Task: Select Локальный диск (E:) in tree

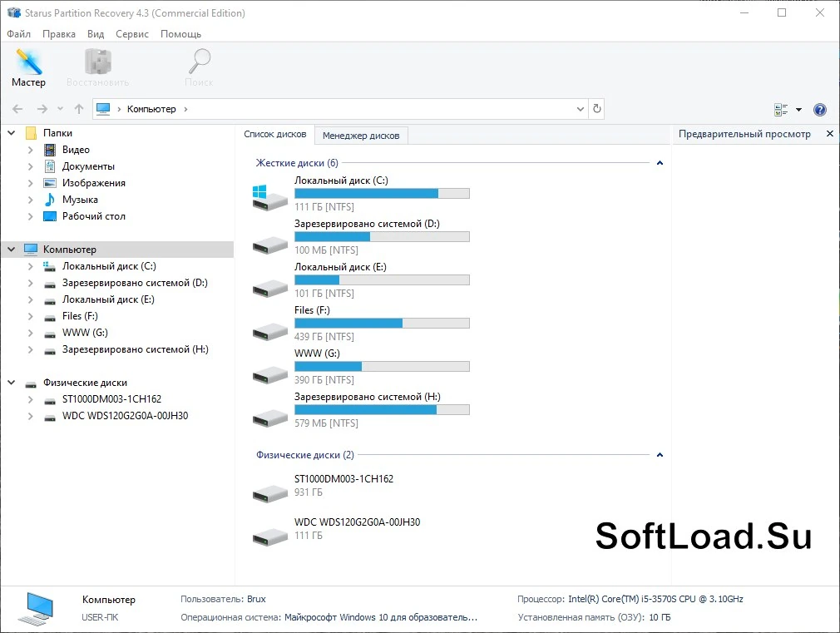Action: pyautogui.click(x=108, y=299)
